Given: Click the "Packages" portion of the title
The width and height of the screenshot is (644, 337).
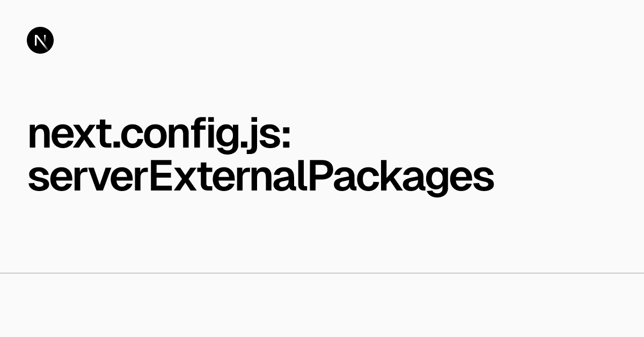Looking at the screenshot, I should click(401, 178).
